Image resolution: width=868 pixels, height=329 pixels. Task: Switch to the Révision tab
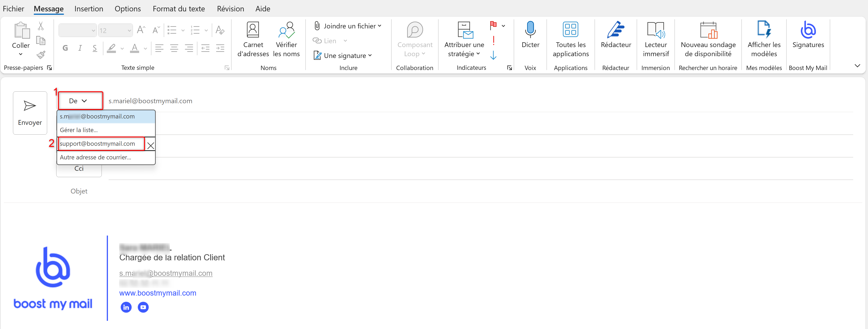230,9
